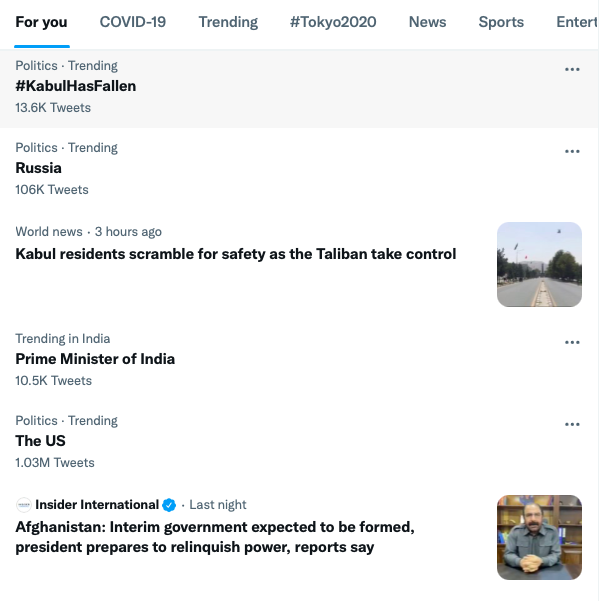Click the Kabul street photo thumbnail
The image size is (602, 601).
click(539, 264)
